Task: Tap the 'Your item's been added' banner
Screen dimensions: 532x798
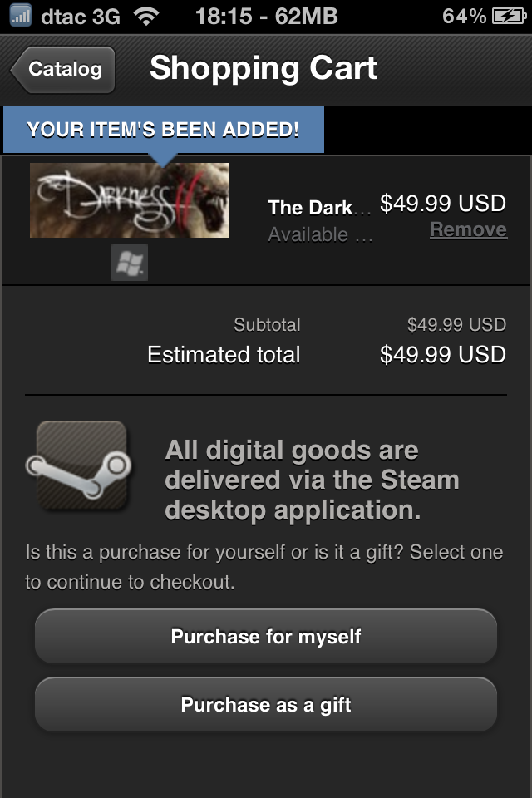Action: point(163,130)
